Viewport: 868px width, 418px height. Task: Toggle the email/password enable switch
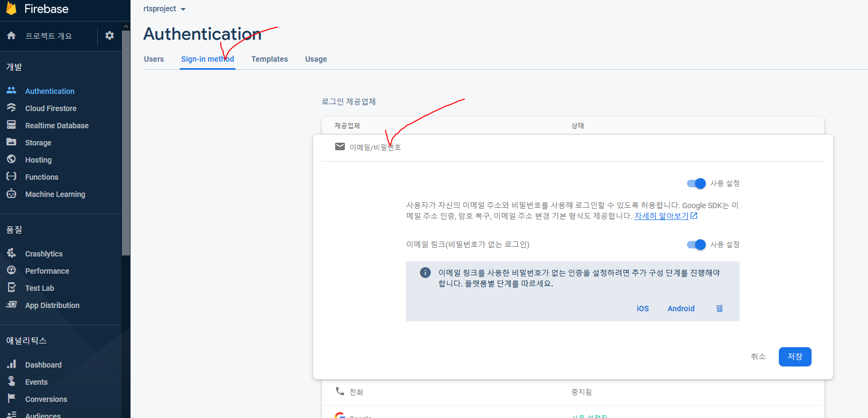pos(696,184)
